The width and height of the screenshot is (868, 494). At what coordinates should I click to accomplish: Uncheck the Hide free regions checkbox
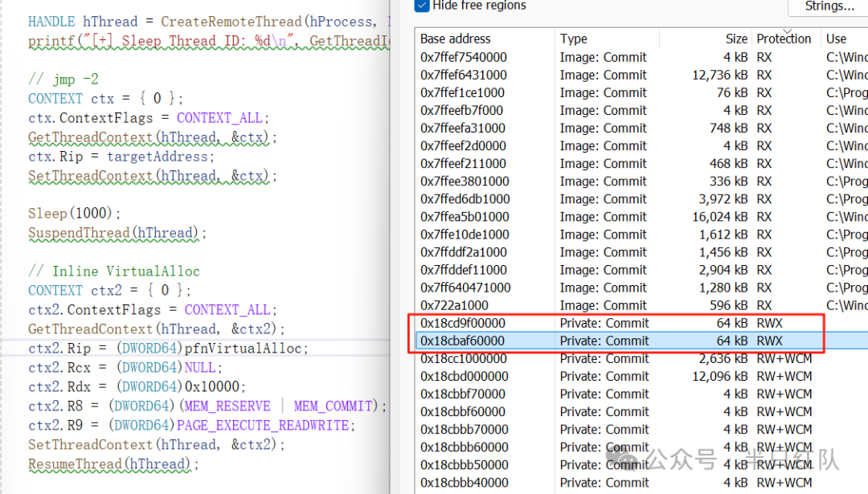tap(422, 6)
